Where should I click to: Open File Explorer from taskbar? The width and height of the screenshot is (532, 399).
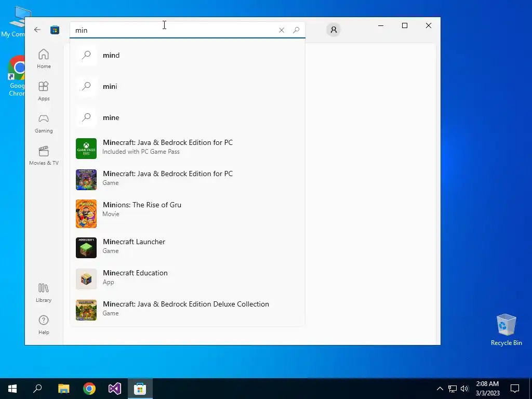(x=63, y=389)
